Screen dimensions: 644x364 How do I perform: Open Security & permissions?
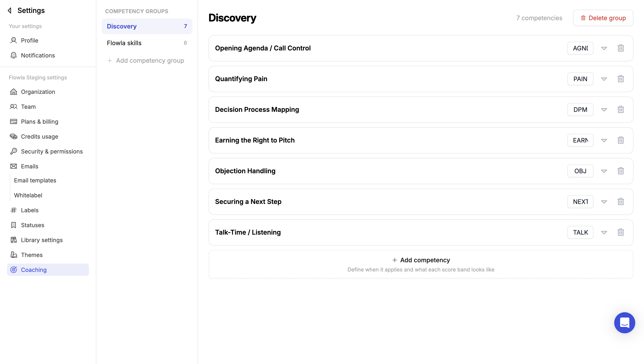point(48,152)
